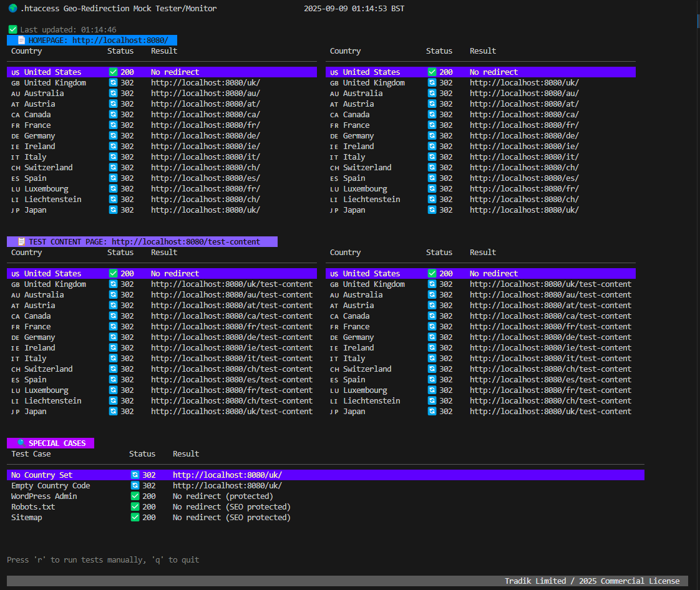This screenshot has height=590, width=700.
Task: Expand the Country column header
Action: pyautogui.click(x=26, y=51)
